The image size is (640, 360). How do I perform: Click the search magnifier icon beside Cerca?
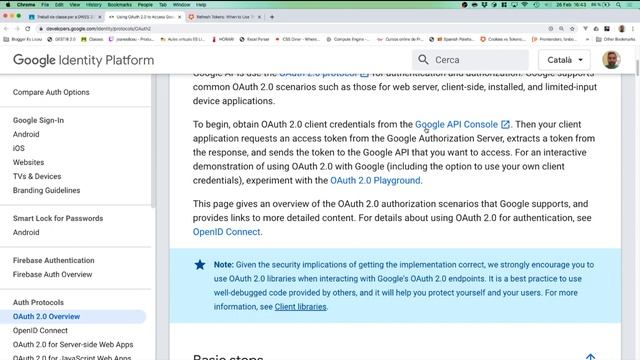pyautogui.click(x=423, y=60)
